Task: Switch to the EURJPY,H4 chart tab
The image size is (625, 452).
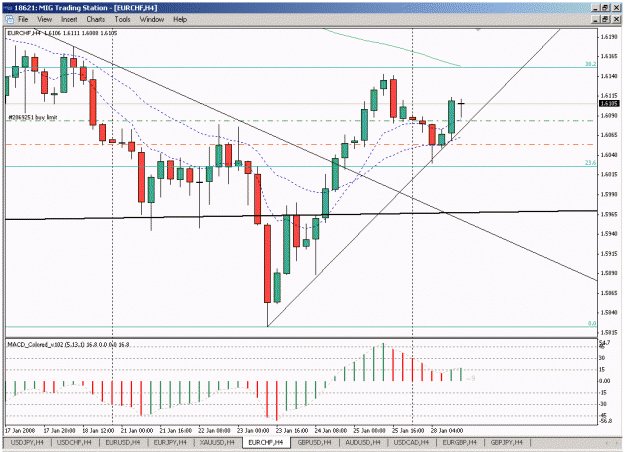Action: [x=170, y=442]
